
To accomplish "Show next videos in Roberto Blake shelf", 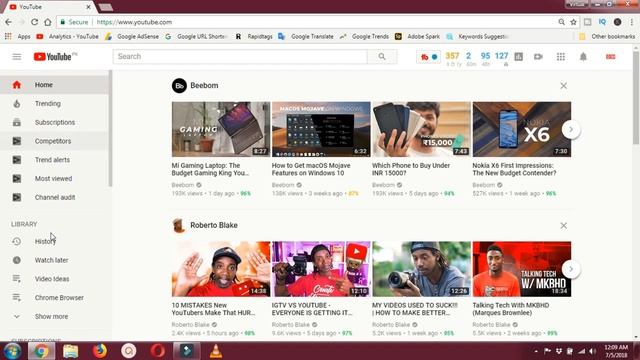I will coord(571,269).
